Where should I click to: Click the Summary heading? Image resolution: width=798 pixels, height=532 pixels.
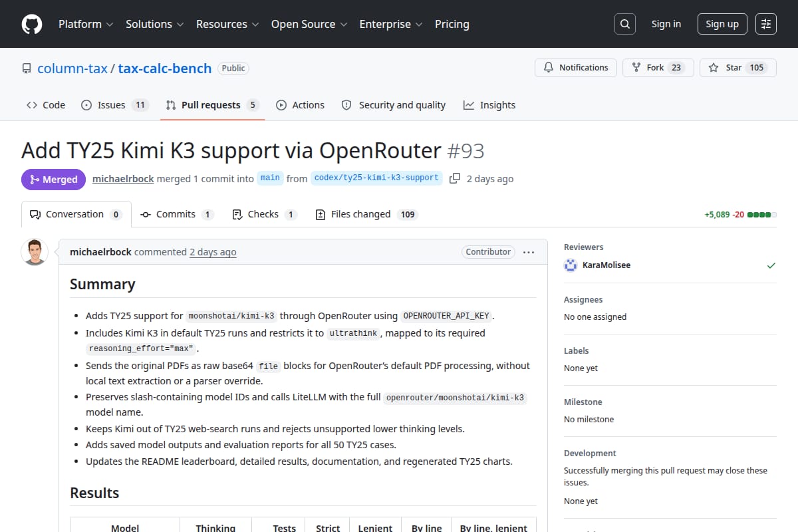pos(102,284)
